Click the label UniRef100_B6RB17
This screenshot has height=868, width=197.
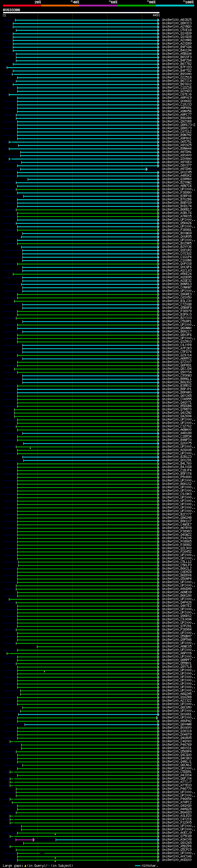click(x=177, y=210)
